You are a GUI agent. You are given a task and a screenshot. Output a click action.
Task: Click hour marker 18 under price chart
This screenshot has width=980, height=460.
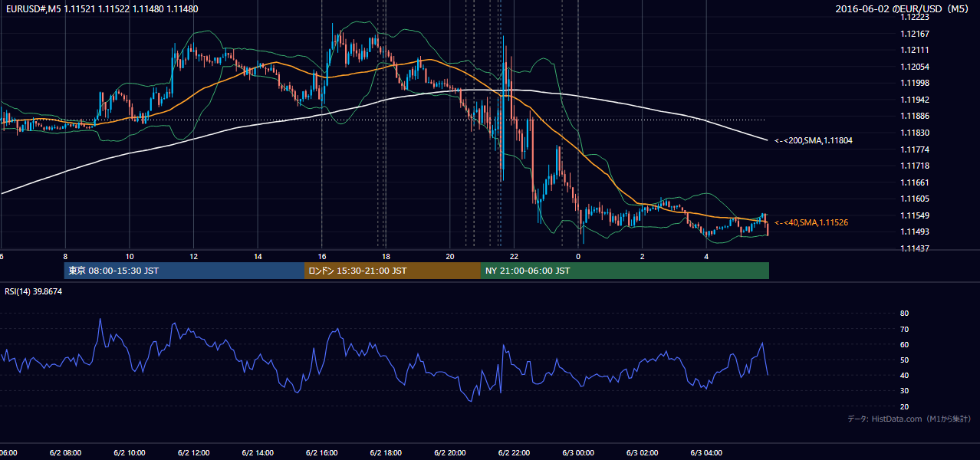click(386, 256)
